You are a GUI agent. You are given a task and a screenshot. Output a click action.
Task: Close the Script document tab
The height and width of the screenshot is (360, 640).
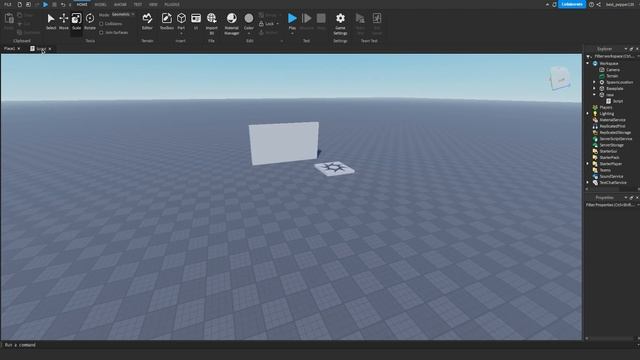50,49
